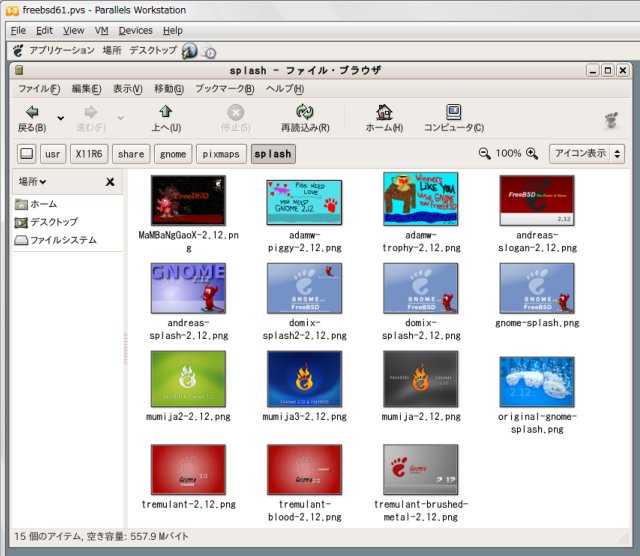
Task: Open the ファイル(F) menu
Action: pyautogui.click(x=39, y=89)
